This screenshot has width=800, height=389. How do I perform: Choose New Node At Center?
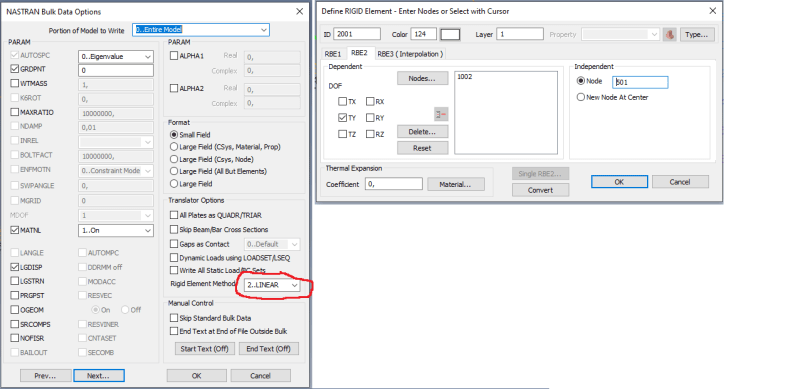581,98
